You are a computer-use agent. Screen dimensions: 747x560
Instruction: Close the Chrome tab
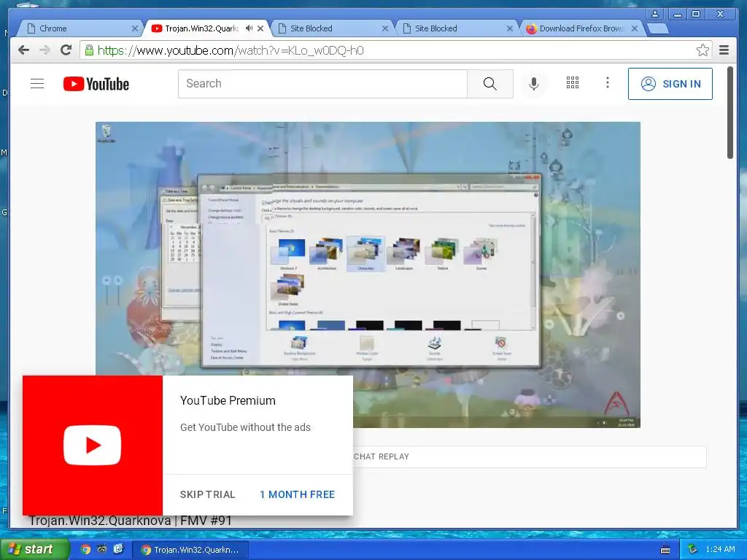tap(135, 28)
